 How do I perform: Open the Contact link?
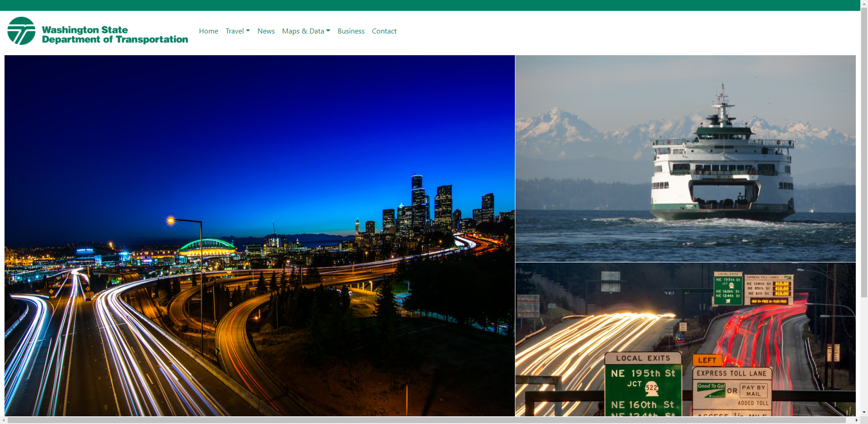coord(384,31)
